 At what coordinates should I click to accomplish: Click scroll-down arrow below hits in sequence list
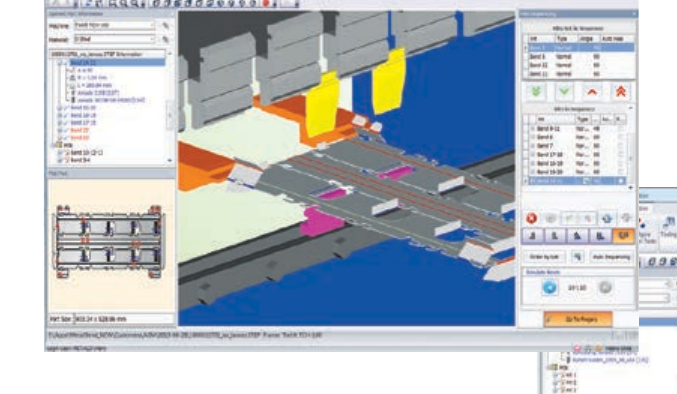click(631, 187)
